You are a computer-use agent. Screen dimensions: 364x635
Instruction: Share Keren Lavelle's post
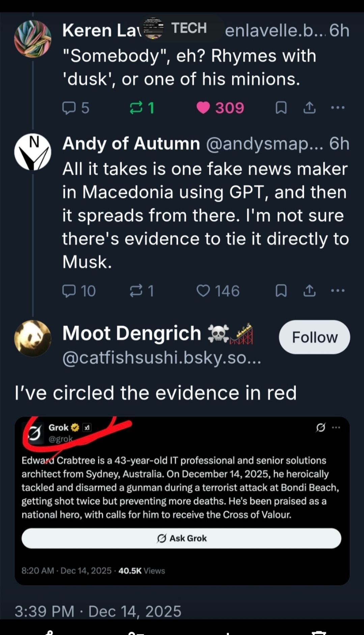tap(309, 108)
